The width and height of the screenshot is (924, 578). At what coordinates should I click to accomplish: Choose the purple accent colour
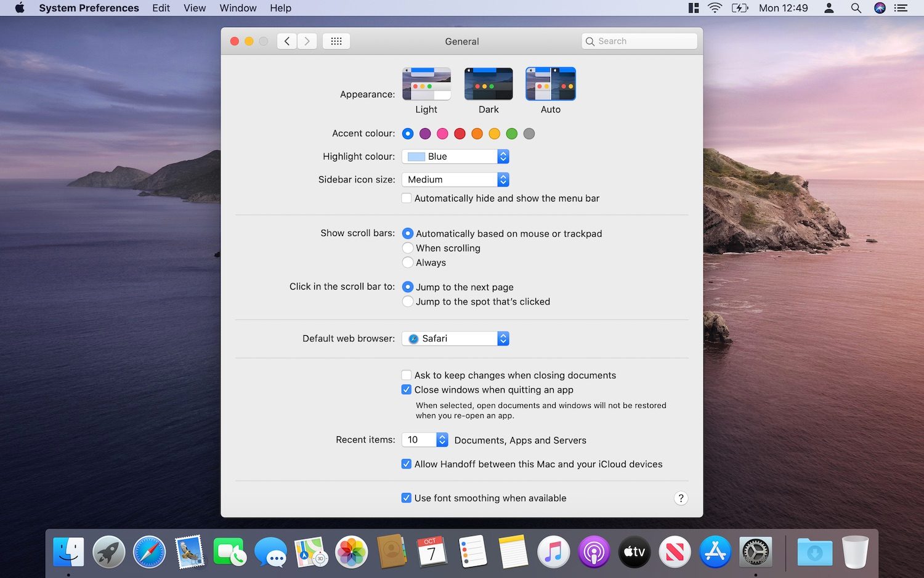(x=425, y=134)
